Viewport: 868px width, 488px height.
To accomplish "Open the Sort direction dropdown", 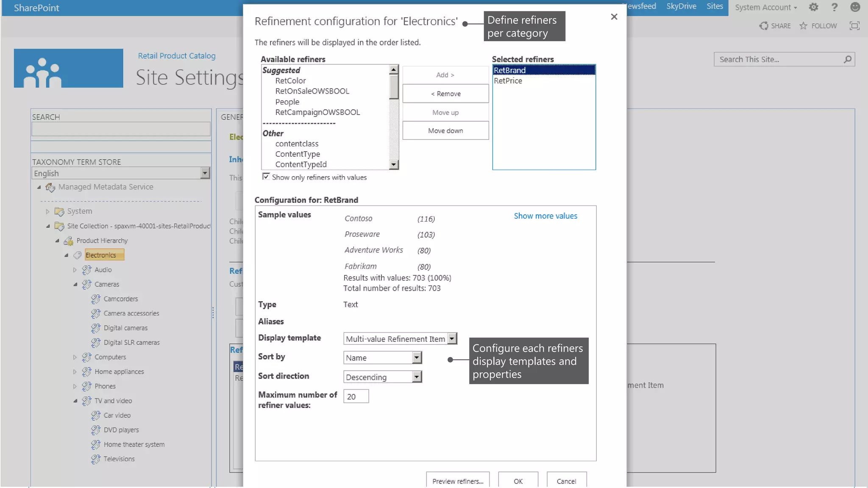I will pyautogui.click(x=417, y=377).
